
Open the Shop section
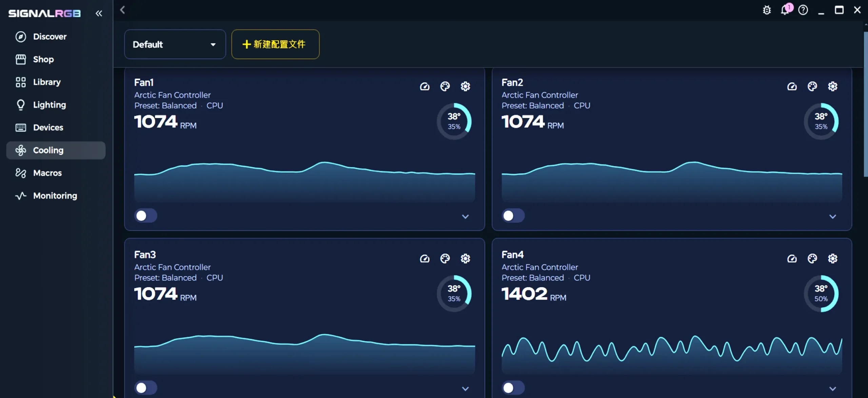pyautogui.click(x=56, y=59)
